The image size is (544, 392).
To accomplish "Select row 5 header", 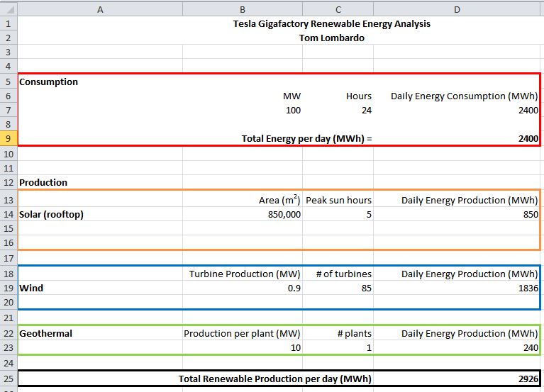I will pyautogui.click(x=9, y=82).
